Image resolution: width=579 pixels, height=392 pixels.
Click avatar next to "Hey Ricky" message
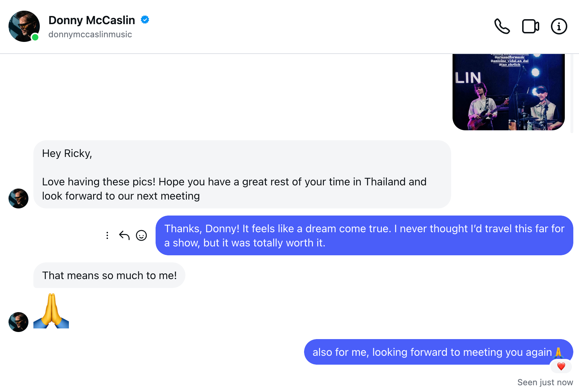click(18, 198)
